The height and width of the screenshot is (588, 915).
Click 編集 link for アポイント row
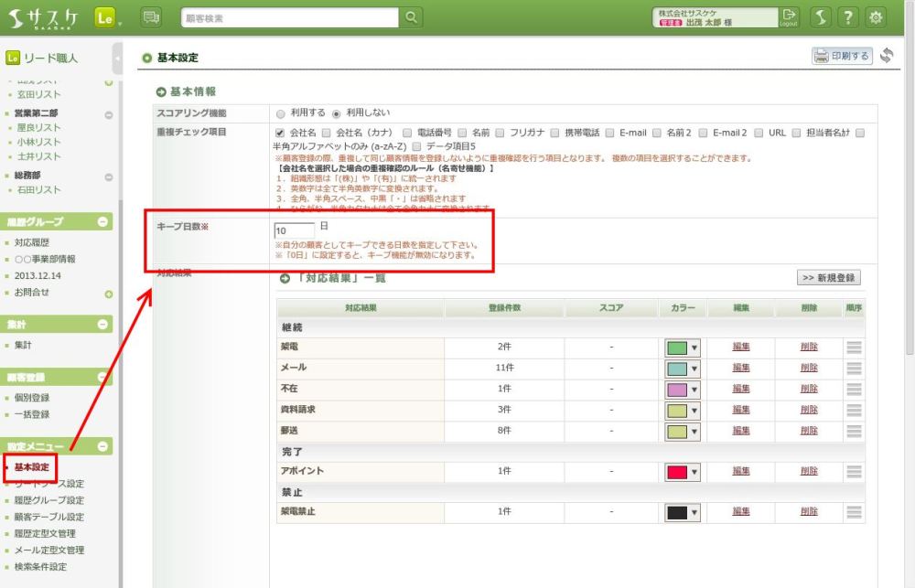click(x=741, y=471)
